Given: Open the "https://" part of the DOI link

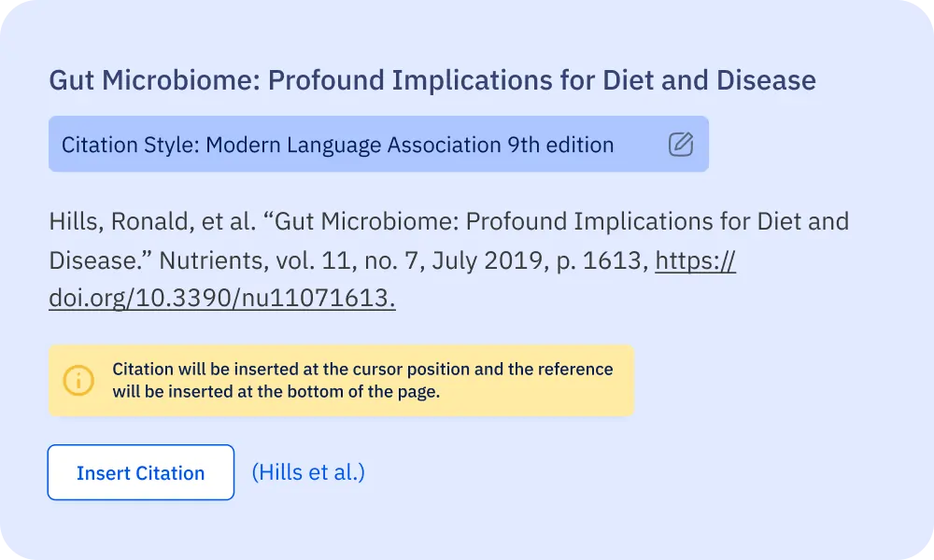Looking at the screenshot, I should (695, 259).
